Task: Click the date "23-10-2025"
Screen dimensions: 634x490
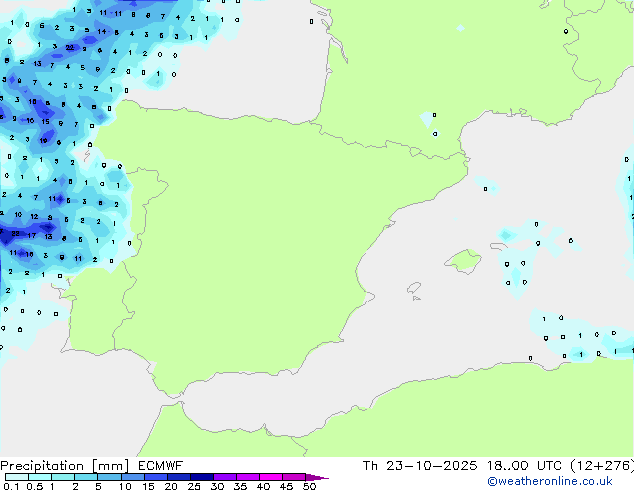Action: tap(431, 466)
